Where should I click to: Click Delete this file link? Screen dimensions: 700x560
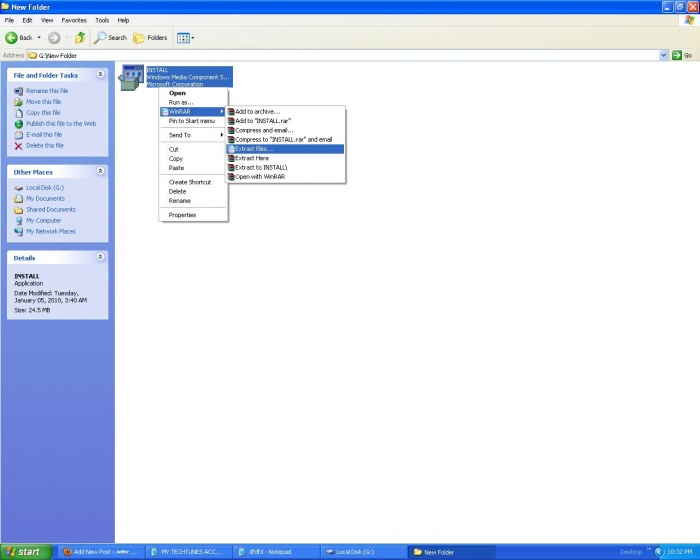click(45, 146)
